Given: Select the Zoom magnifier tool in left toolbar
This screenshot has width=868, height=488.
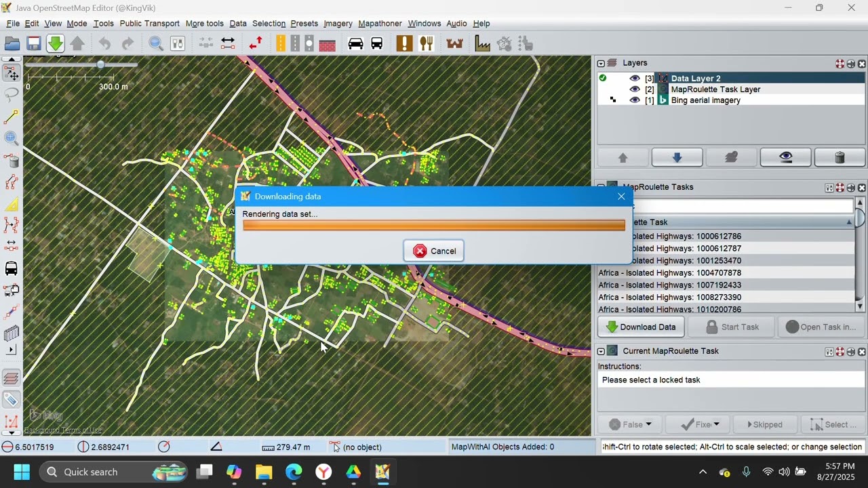Looking at the screenshot, I should [12, 138].
